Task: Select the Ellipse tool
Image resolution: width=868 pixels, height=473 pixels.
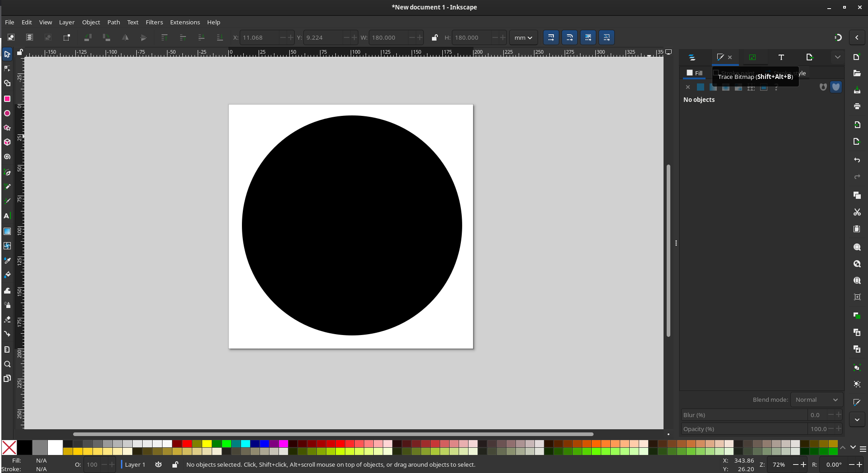Action: (7, 113)
